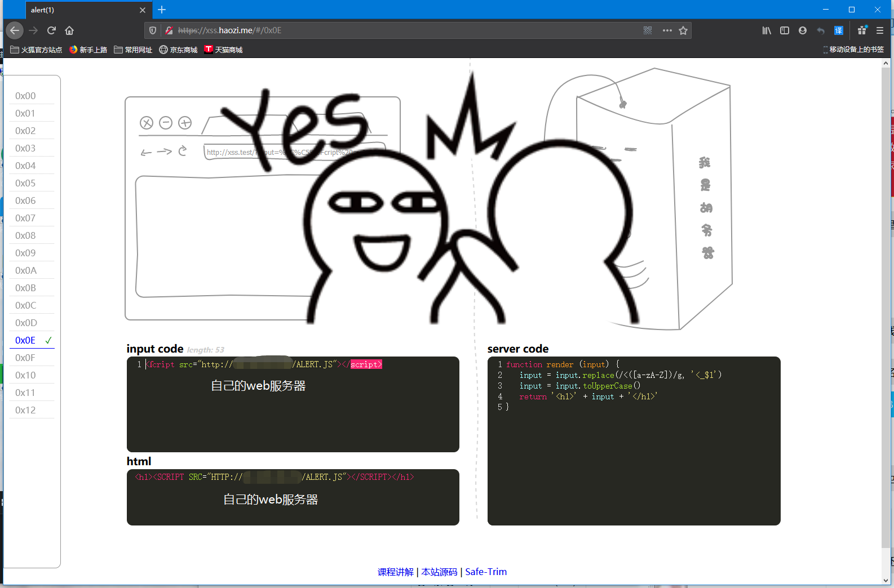The image size is (894, 588).
Task: Toggle the sidebar view icon
Action: (785, 30)
